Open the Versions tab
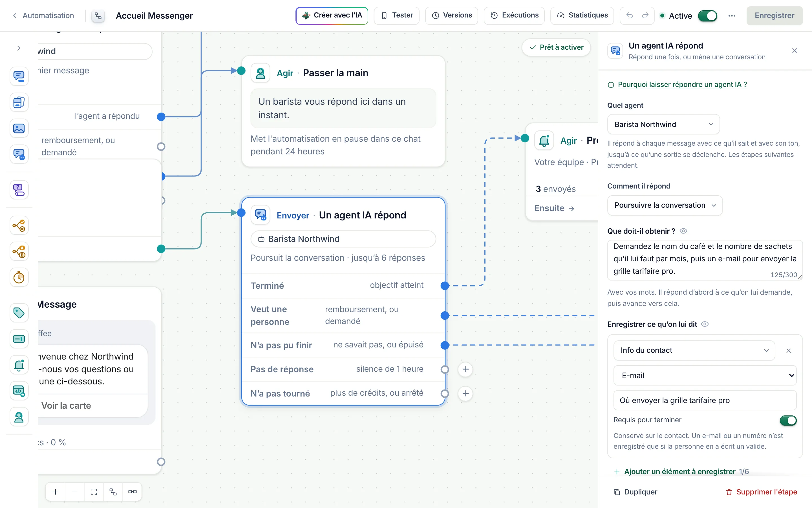The width and height of the screenshot is (812, 508). pyautogui.click(x=452, y=16)
